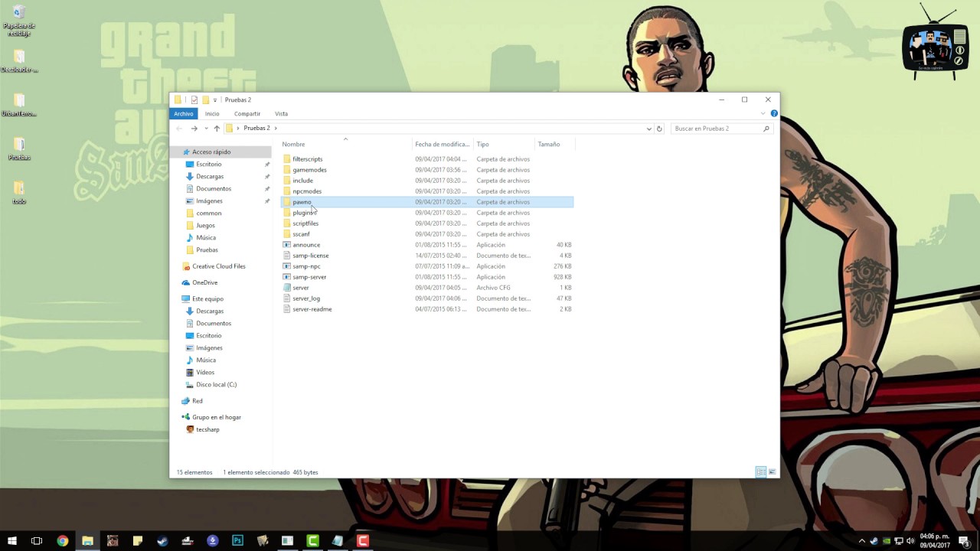This screenshot has height=551, width=980.
Task: Select Este equipo in navigation pane
Action: click(207, 298)
